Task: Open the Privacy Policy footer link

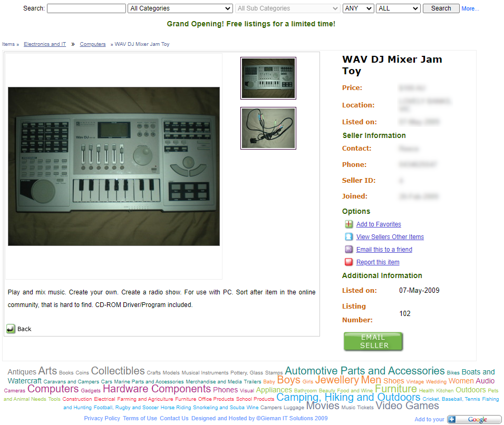Action: (x=102, y=418)
